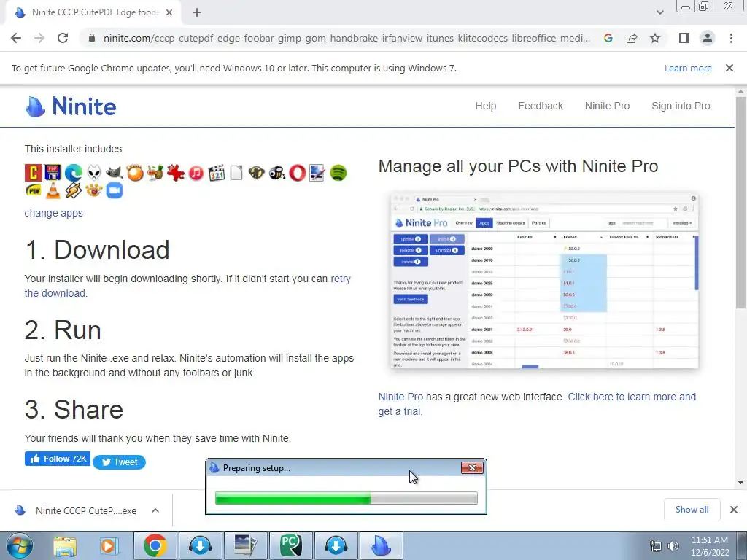Click the LibreOffice blank document icon
Screen dimensions: 747x560
tap(236, 173)
